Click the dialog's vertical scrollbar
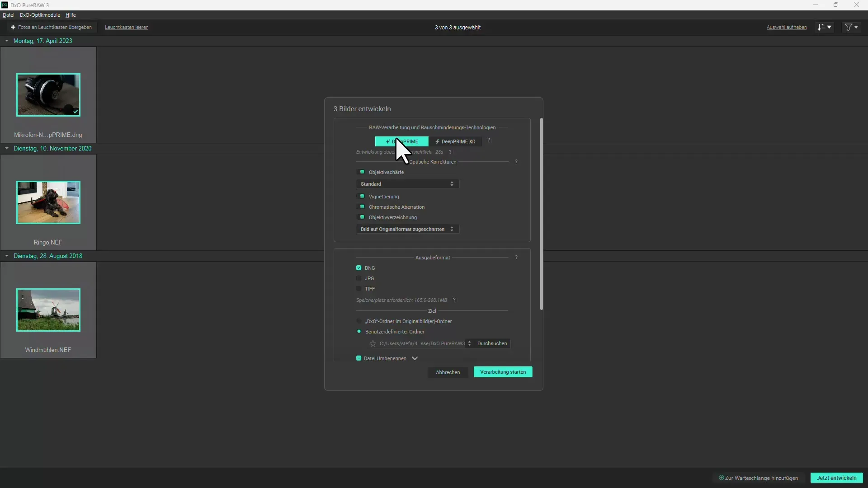Viewport: 868px width, 488px height. click(541, 214)
